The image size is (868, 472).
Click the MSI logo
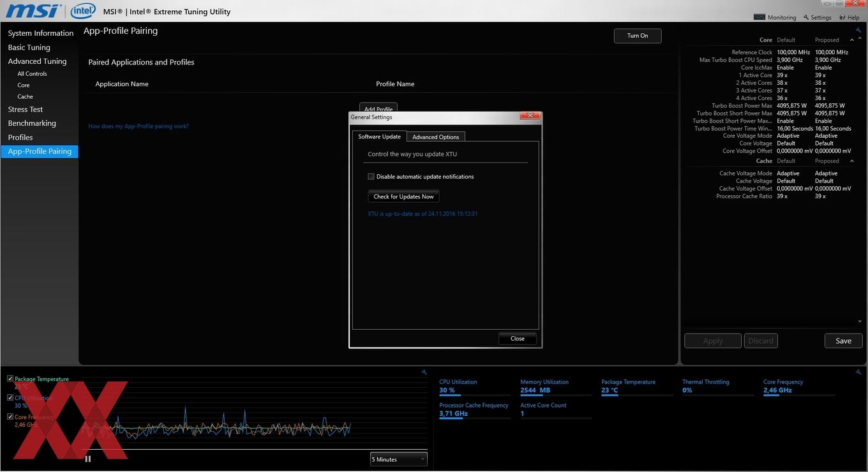coord(33,11)
